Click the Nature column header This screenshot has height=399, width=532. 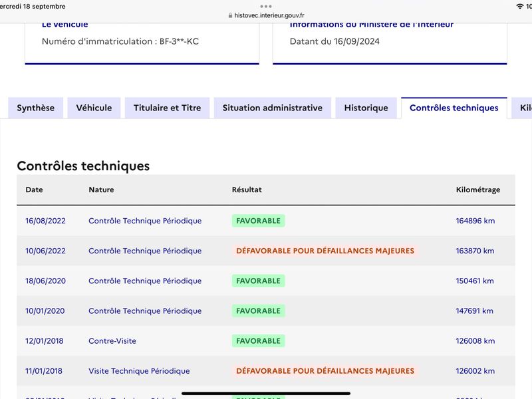pyautogui.click(x=101, y=190)
